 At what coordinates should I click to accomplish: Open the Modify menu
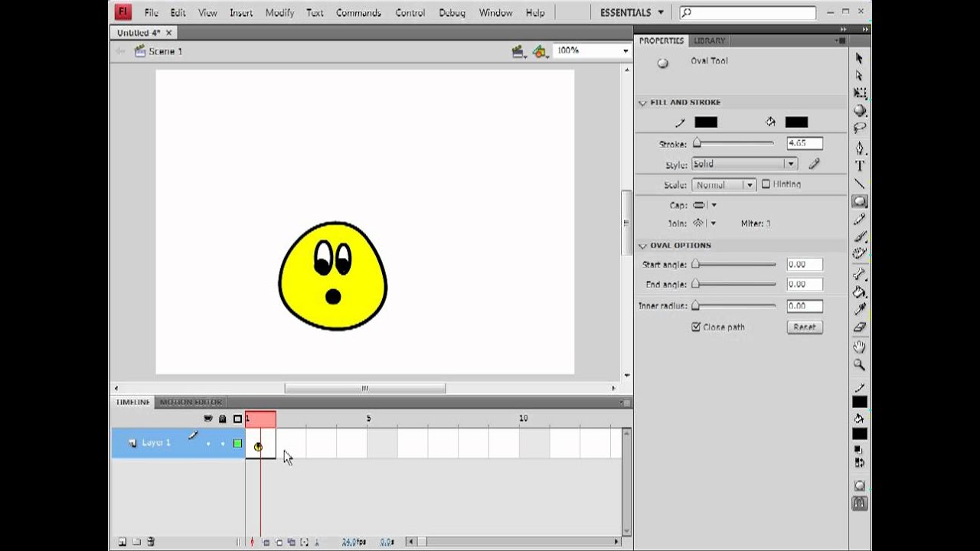(279, 13)
